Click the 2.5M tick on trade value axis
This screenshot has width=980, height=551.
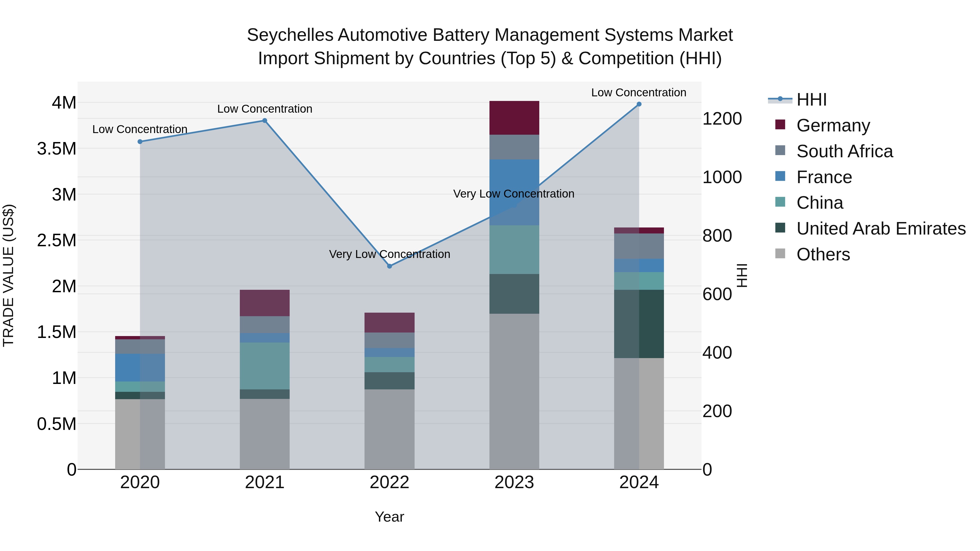(57, 240)
